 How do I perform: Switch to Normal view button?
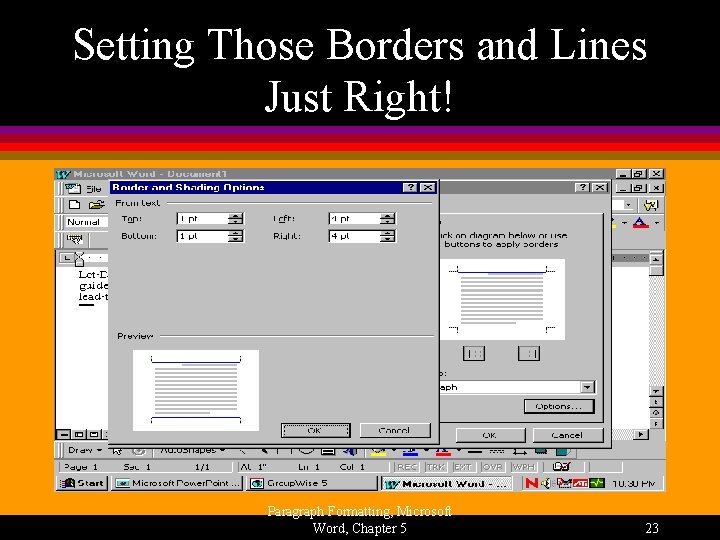[64, 434]
